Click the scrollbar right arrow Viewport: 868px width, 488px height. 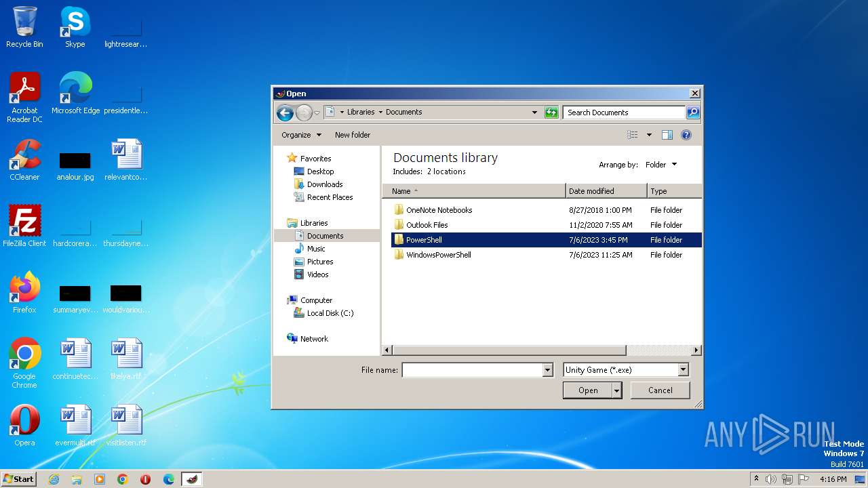(x=696, y=350)
